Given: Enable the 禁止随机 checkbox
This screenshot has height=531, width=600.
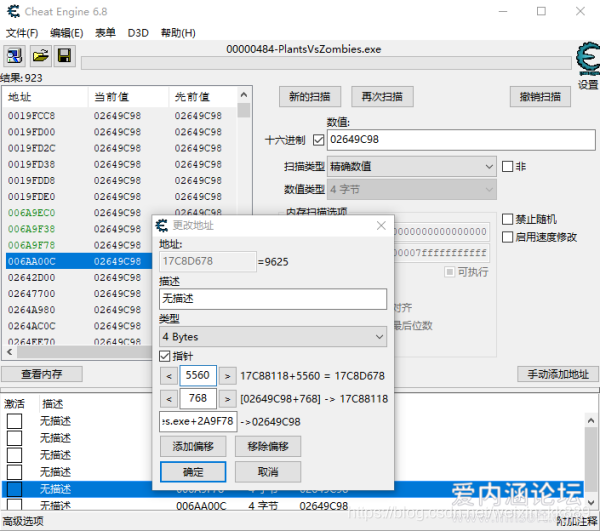Looking at the screenshot, I should (507, 219).
